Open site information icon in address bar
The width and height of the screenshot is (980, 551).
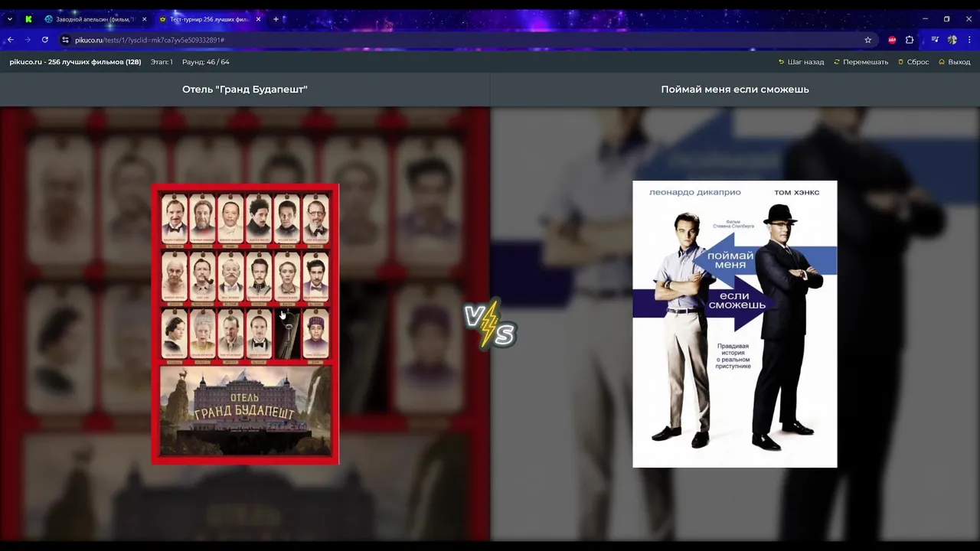point(65,40)
